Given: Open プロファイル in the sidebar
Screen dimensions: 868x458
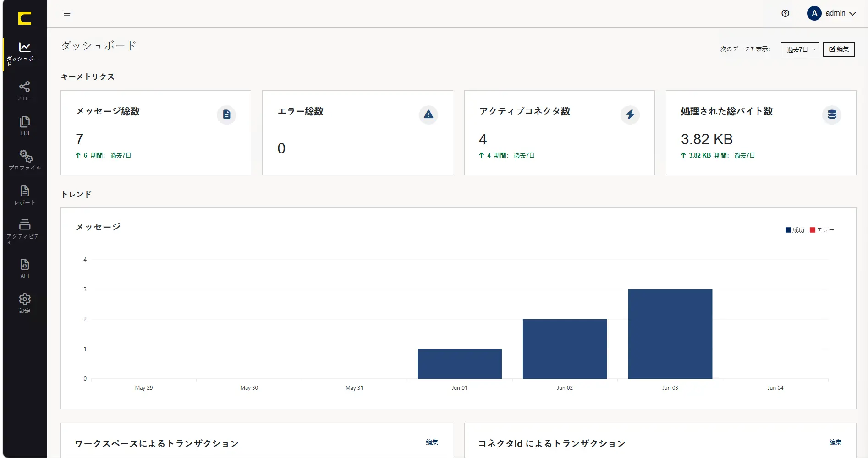Looking at the screenshot, I should point(25,160).
